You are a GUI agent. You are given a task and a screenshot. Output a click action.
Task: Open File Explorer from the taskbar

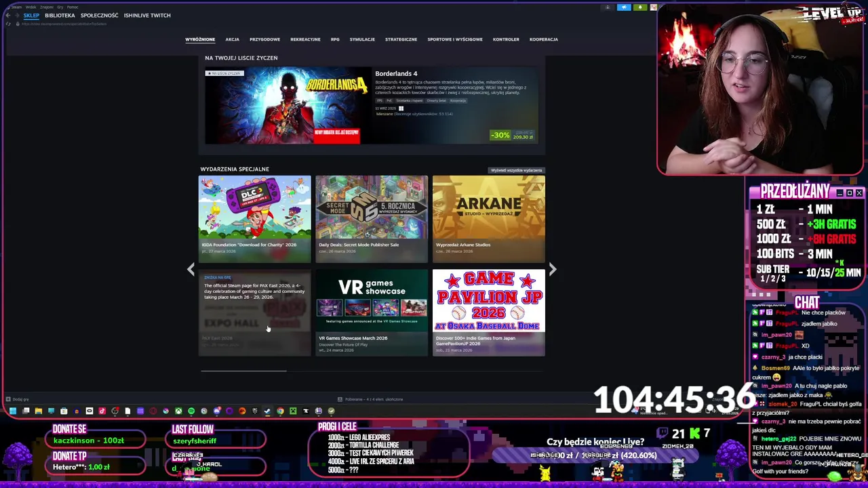click(x=39, y=411)
